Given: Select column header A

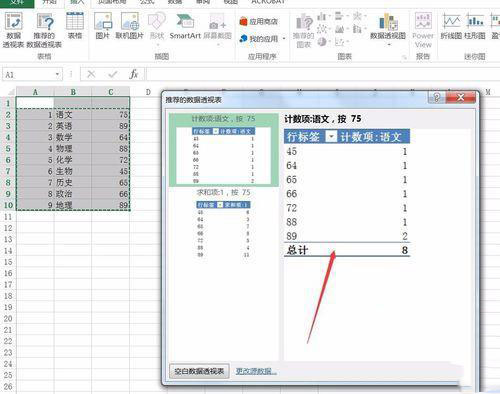Looking at the screenshot, I should tap(35, 92).
